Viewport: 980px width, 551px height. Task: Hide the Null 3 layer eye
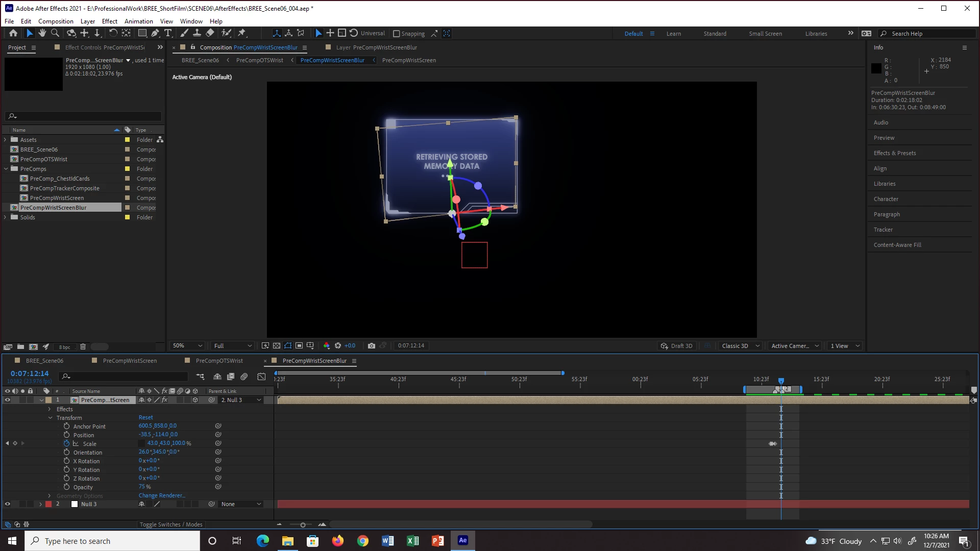pyautogui.click(x=7, y=504)
